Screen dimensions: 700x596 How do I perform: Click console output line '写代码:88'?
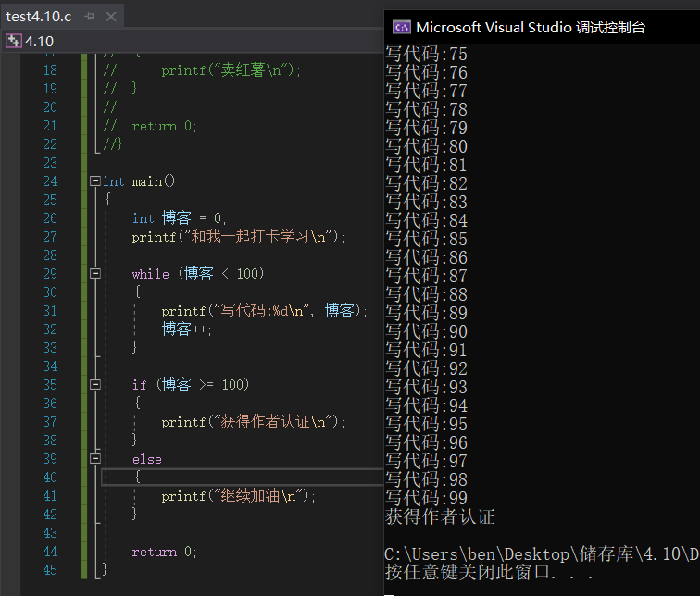pos(426,294)
